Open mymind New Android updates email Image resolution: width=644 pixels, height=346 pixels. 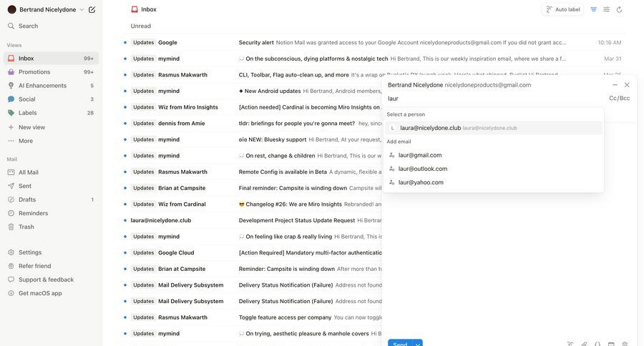tap(252, 91)
